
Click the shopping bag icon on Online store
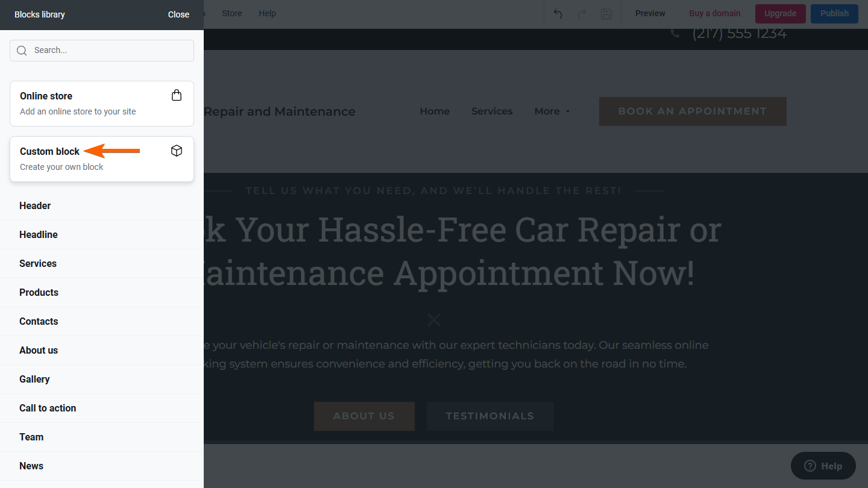coord(177,95)
